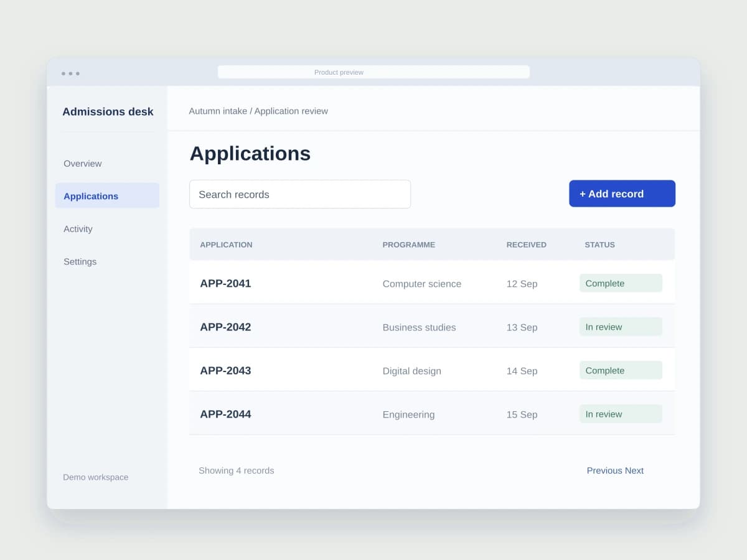Click the Complete status badge for APP-2041
The height and width of the screenshot is (560, 747).
[621, 283]
